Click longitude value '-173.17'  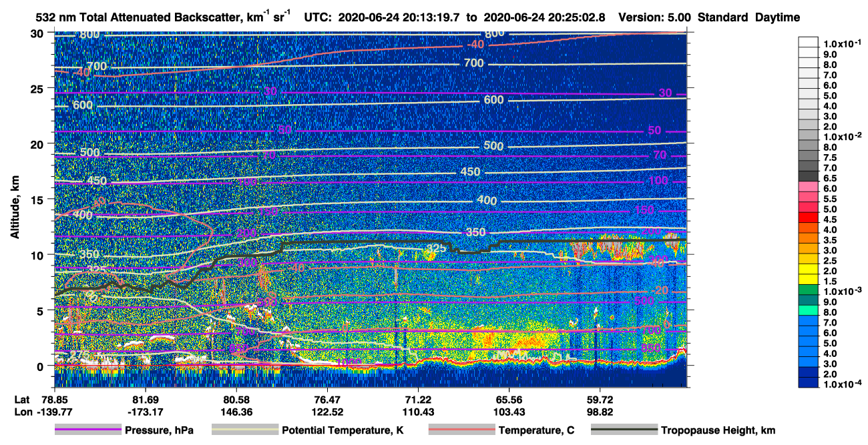click(145, 412)
